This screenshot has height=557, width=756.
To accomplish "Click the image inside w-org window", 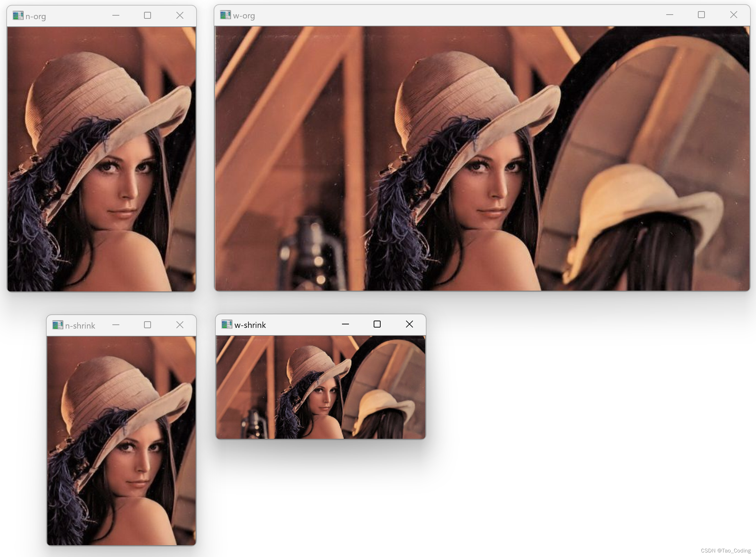I will [482, 159].
